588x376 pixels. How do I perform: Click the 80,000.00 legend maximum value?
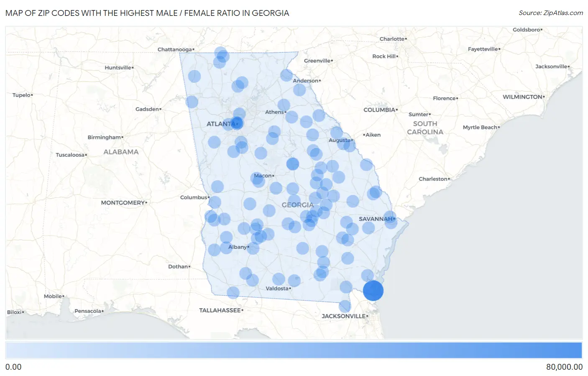tap(564, 367)
